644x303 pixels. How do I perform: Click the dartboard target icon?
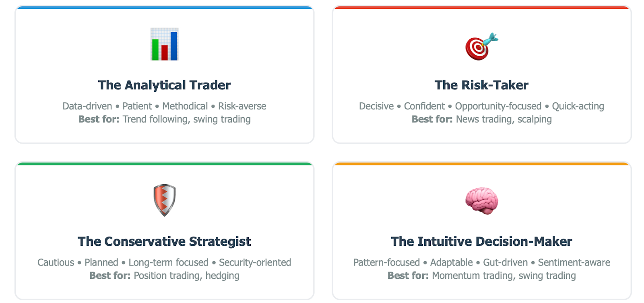pos(482,46)
